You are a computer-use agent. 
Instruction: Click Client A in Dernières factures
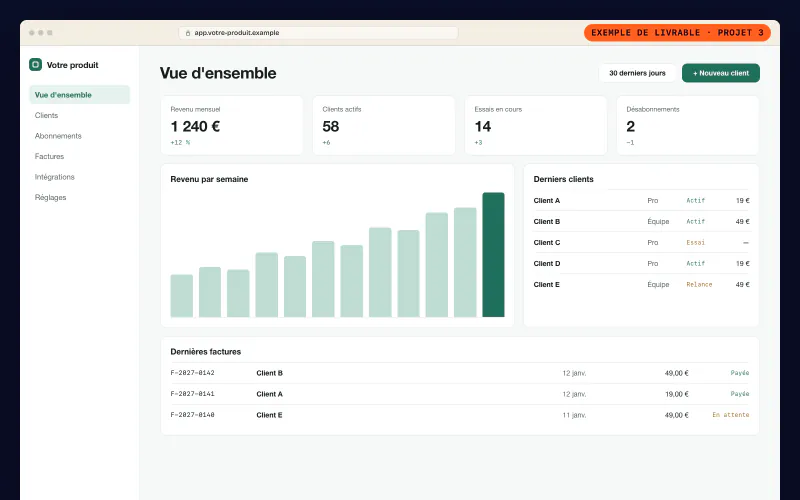click(x=269, y=394)
